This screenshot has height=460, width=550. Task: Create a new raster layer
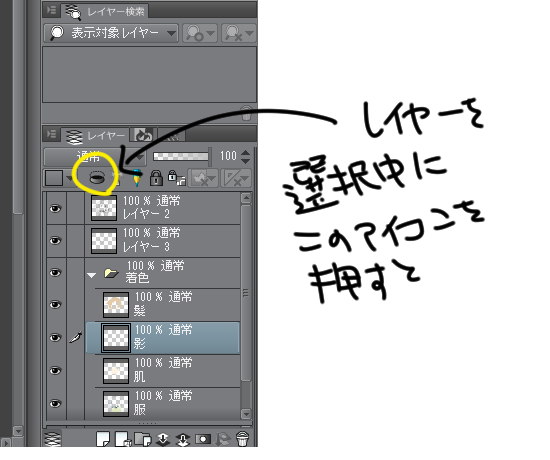tap(103, 439)
